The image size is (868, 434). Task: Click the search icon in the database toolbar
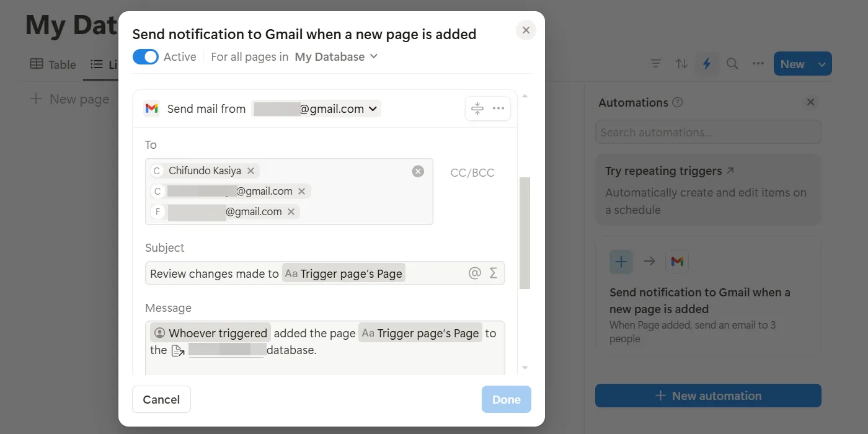732,63
